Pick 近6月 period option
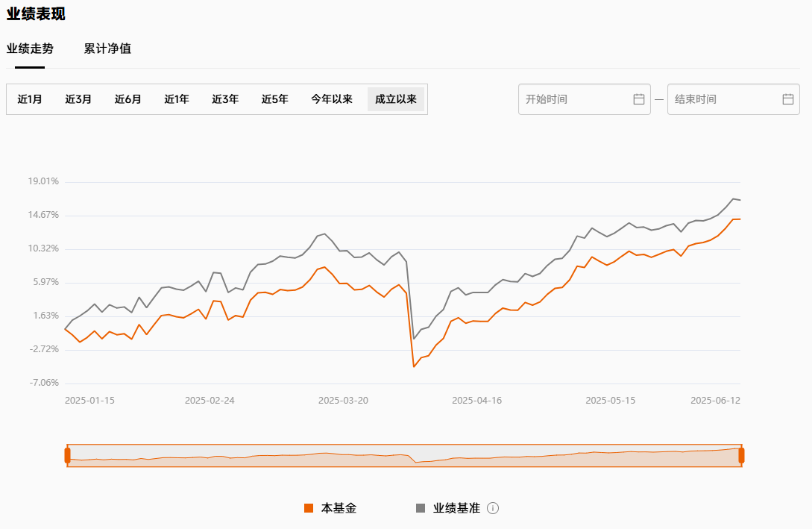This screenshot has height=529, width=812. tap(128, 99)
